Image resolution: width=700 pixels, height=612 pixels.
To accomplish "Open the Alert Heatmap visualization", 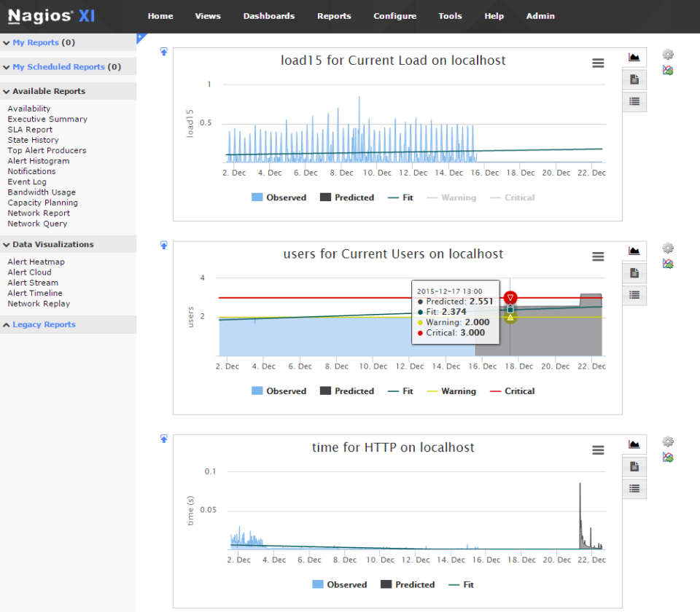I will pyautogui.click(x=36, y=262).
